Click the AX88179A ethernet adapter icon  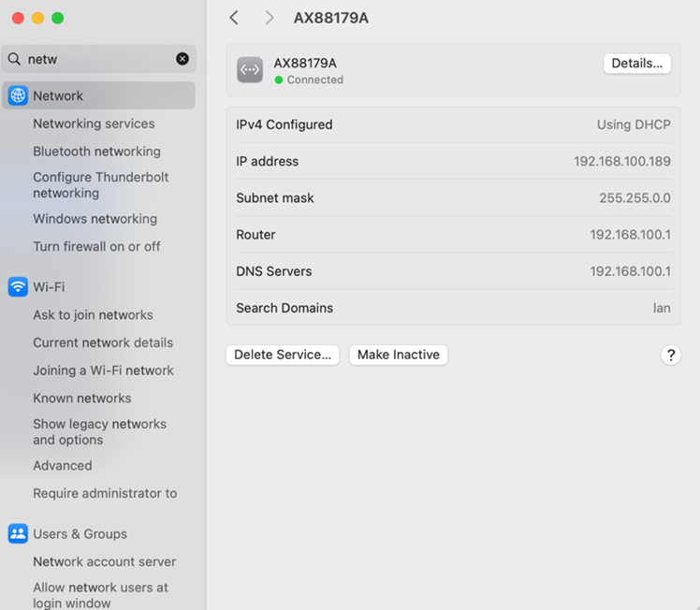250,70
